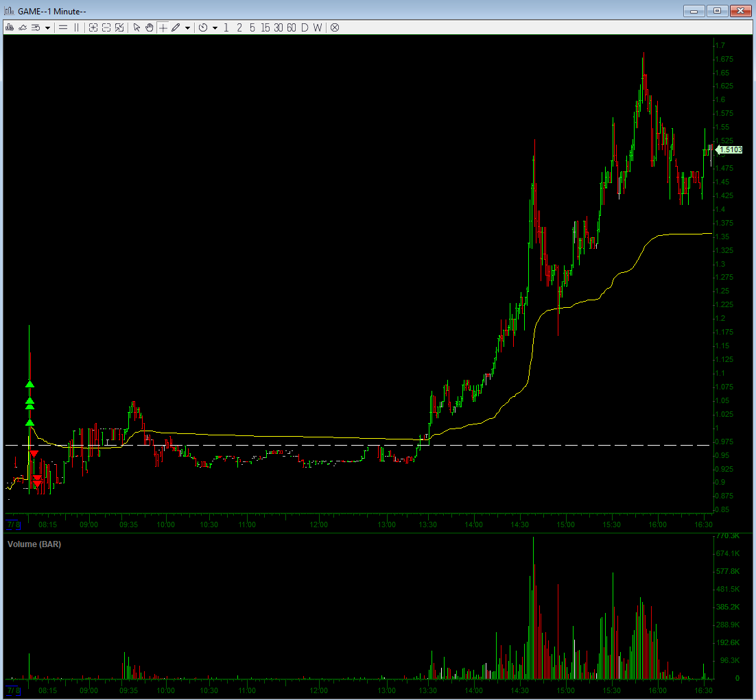Click the Volume (BAR) panel label

pos(34,544)
